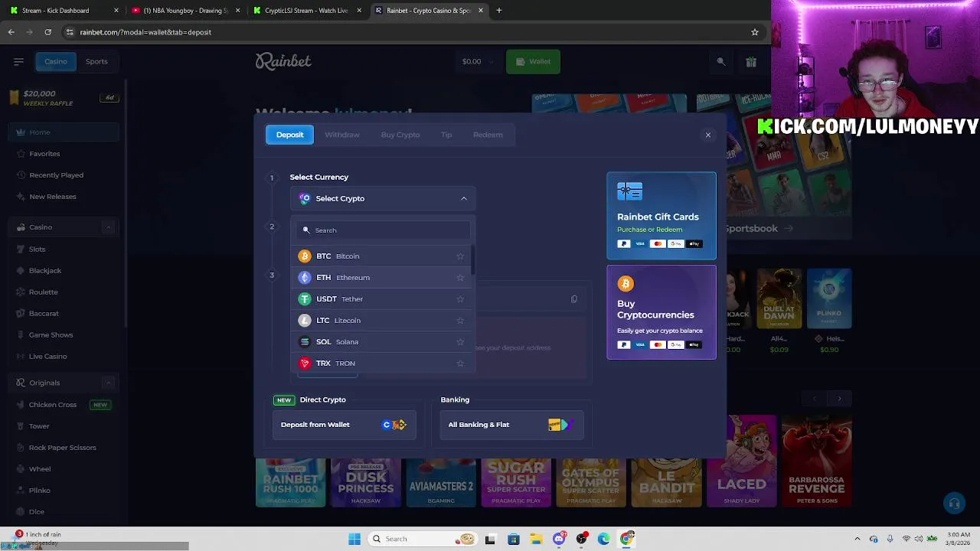980x551 pixels.
Task: Star the Ethereum row as favorite
Action: point(460,278)
